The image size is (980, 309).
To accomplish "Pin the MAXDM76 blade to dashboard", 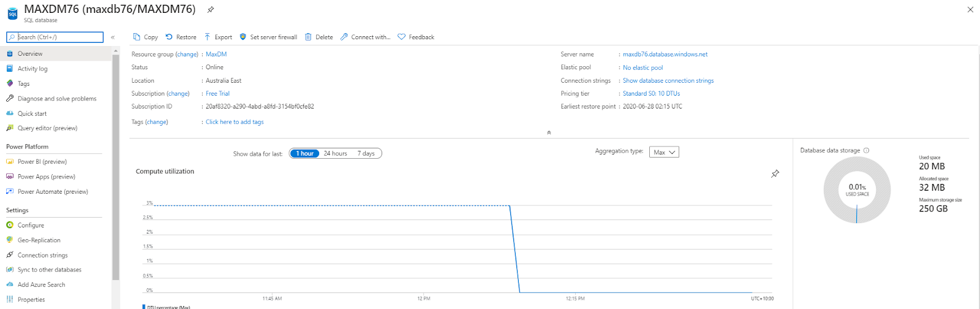I will click(210, 10).
